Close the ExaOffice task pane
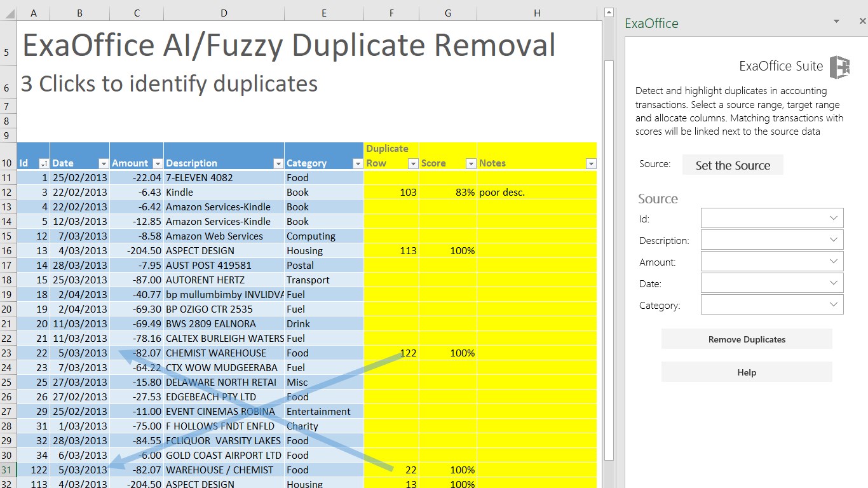Image resolution: width=868 pixels, height=488 pixels. click(862, 22)
